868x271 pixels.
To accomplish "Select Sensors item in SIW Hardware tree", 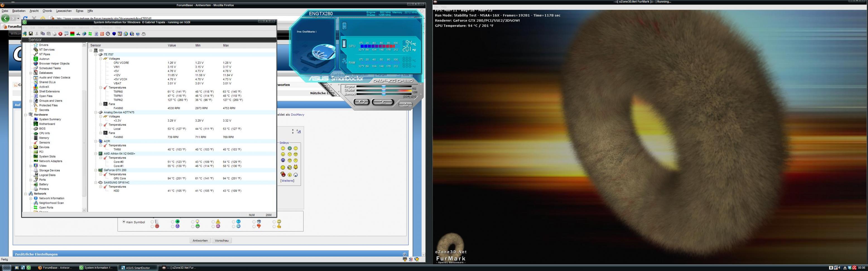I will 44,143.
